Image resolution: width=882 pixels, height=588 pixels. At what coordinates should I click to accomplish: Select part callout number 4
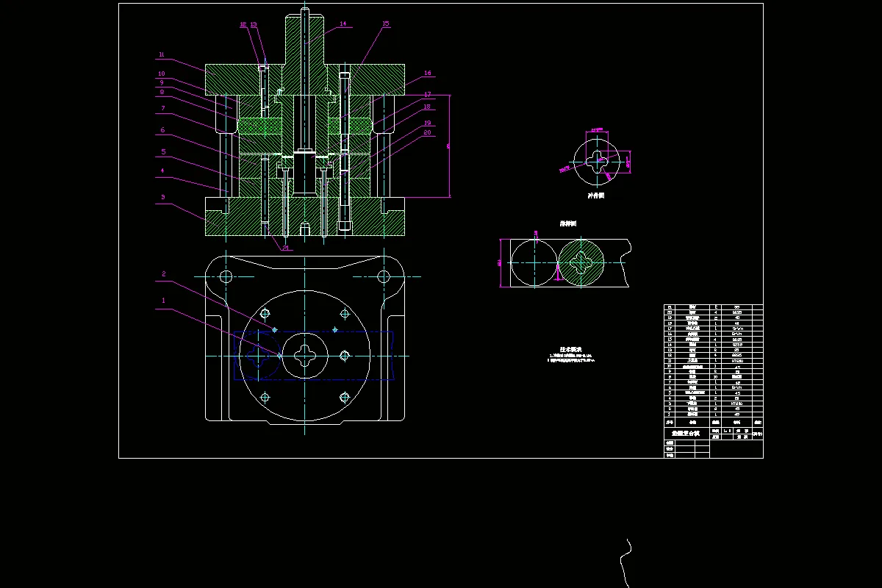point(163,171)
